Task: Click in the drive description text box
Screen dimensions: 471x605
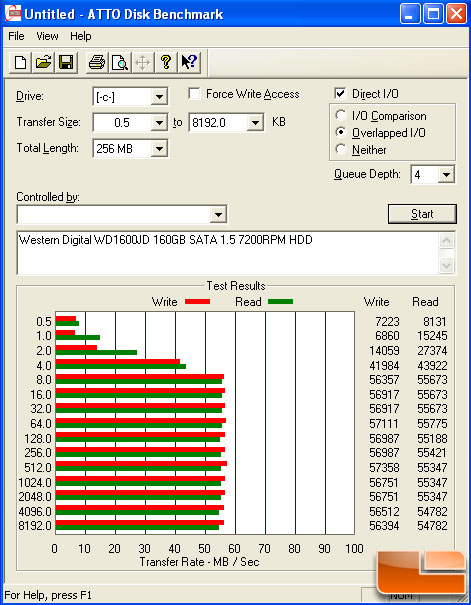Action: click(228, 253)
